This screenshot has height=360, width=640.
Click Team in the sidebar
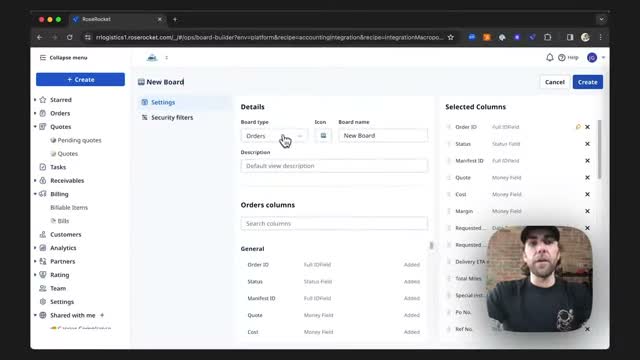58,288
